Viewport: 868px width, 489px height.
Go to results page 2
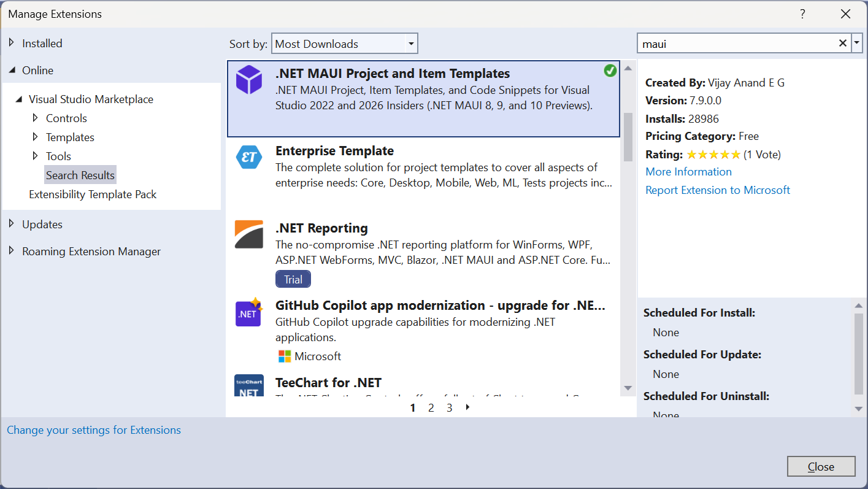point(431,407)
